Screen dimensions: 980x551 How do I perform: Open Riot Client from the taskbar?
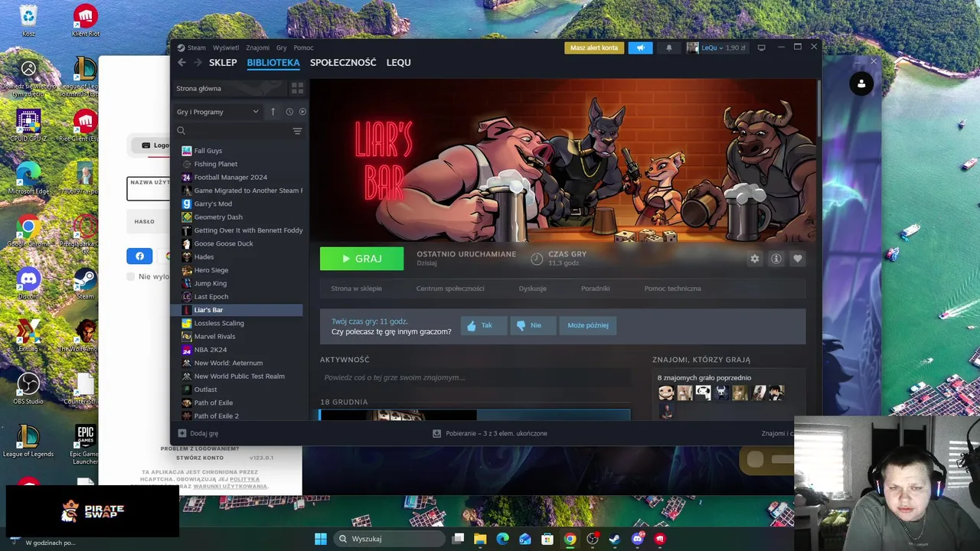(x=660, y=539)
